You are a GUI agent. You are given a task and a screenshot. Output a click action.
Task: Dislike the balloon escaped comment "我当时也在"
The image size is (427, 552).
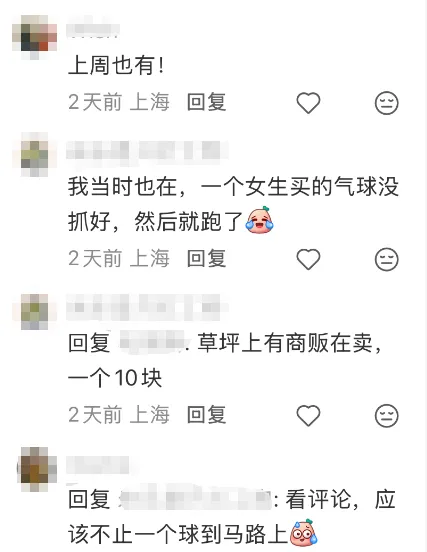(386, 259)
